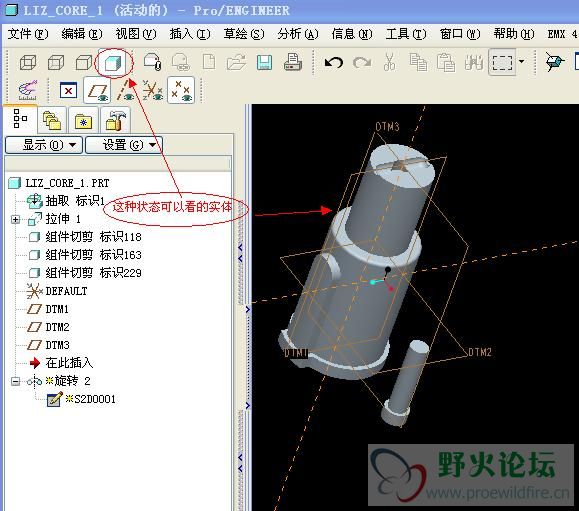Screen dimensions: 579x511
Task: Click the curvature analysis icon
Action: 28,90
